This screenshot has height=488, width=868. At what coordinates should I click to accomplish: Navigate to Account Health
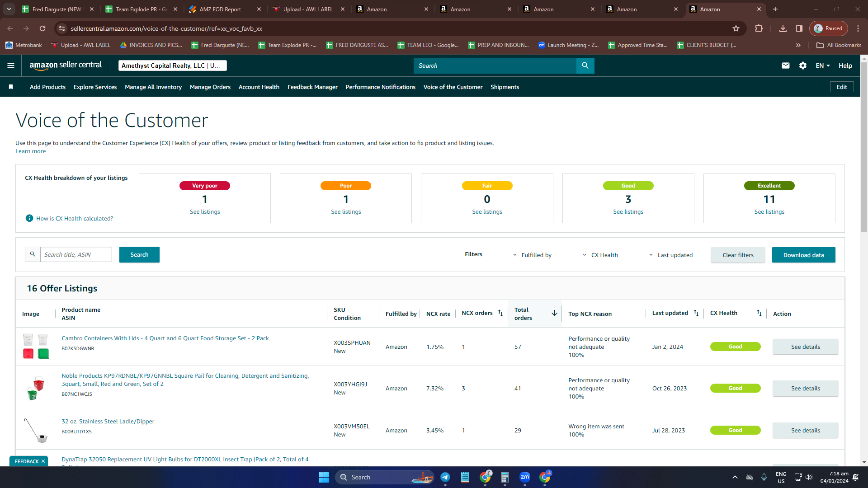tap(259, 87)
